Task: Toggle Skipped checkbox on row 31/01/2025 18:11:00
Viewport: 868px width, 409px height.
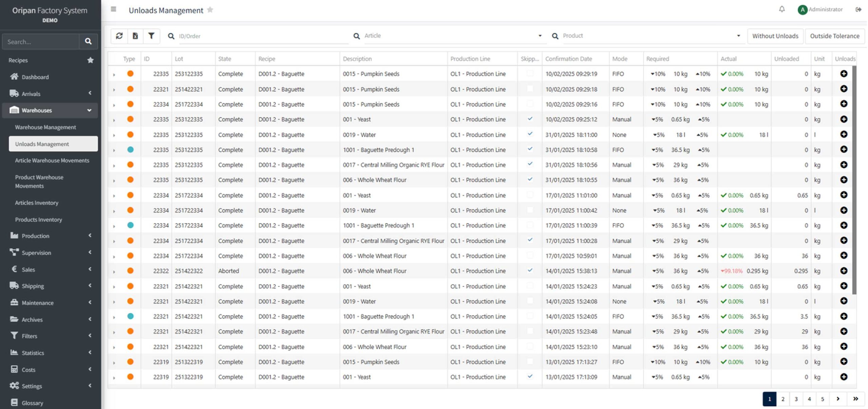Action: pyautogui.click(x=530, y=134)
